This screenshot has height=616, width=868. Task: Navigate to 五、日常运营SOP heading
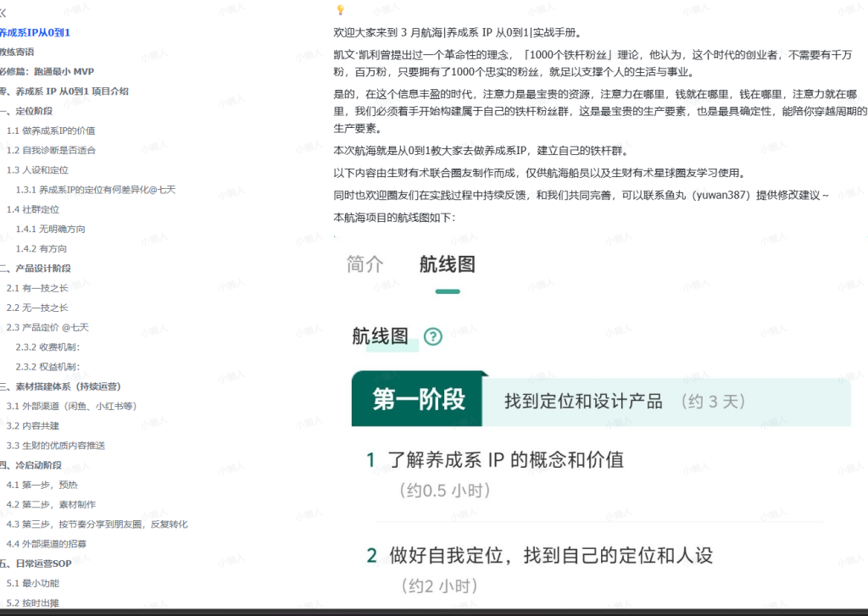pyautogui.click(x=36, y=563)
